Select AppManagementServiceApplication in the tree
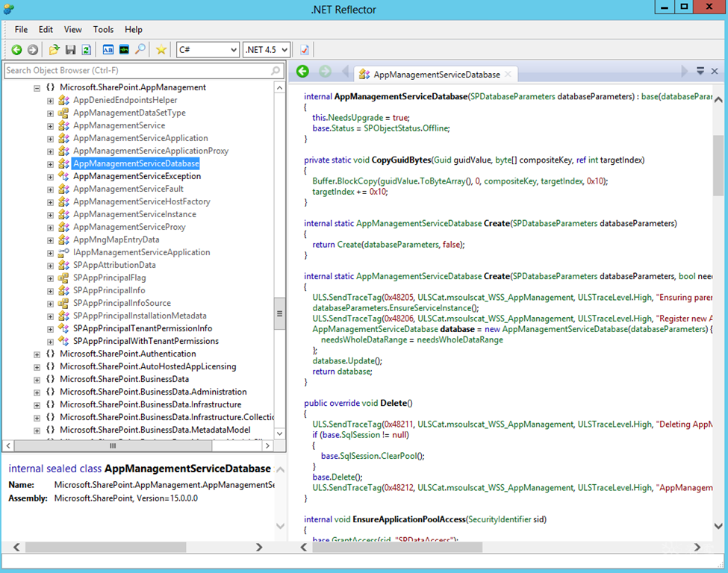 click(140, 138)
